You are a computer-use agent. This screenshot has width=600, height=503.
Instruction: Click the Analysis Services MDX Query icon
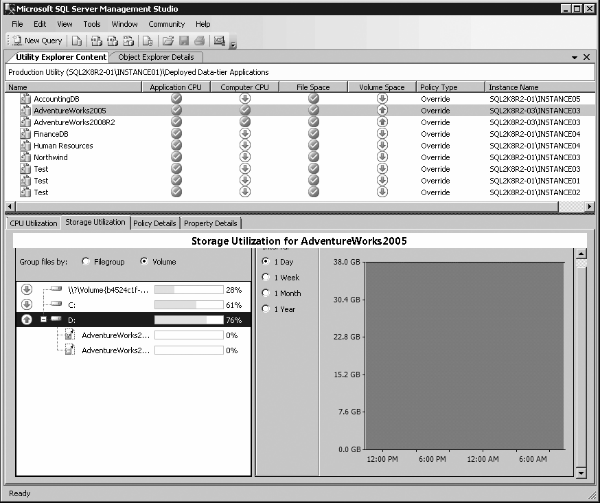coord(96,41)
